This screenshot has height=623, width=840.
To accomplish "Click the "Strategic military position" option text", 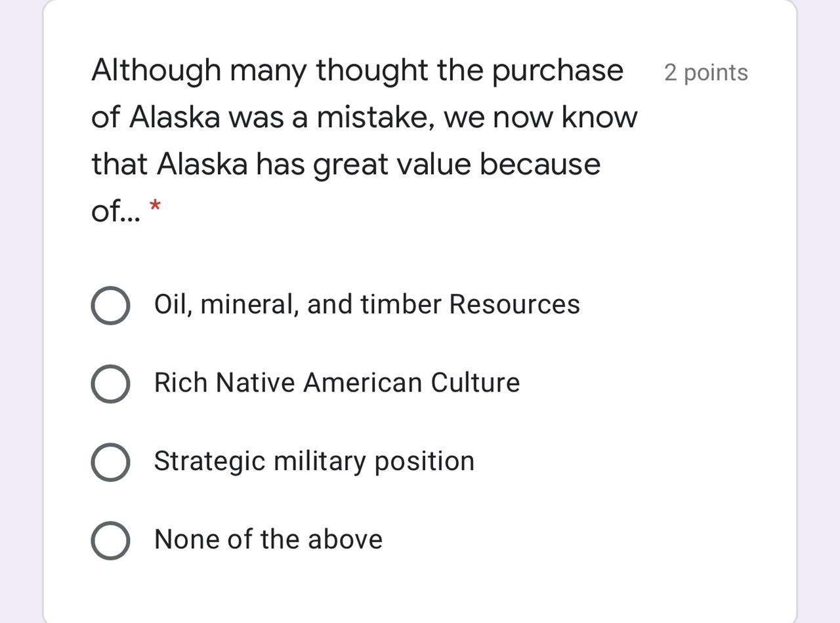I will pos(314,461).
